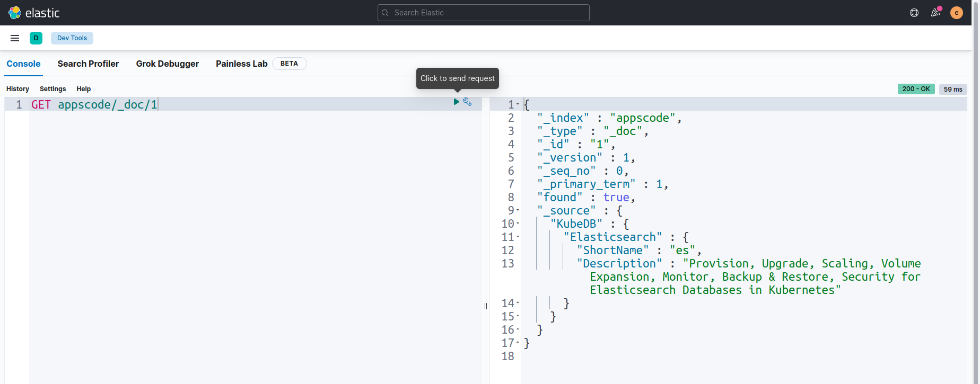
Task: Open console Settings
Action: click(x=52, y=89)
